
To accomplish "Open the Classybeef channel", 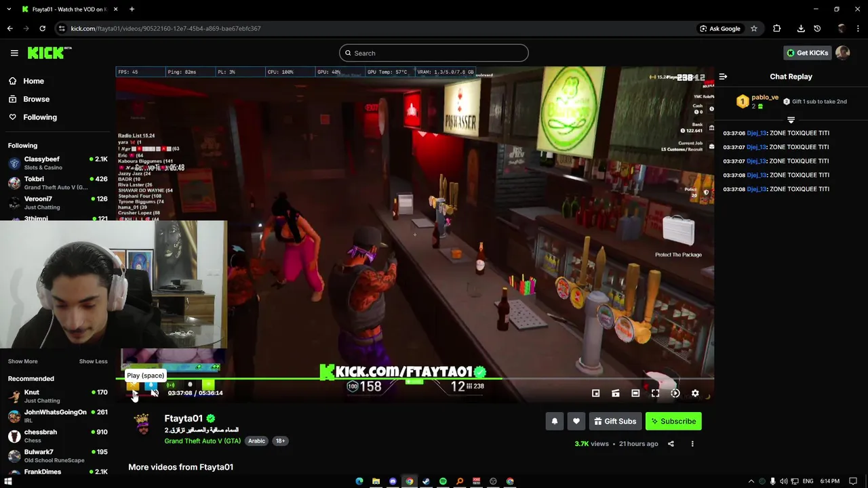I will 58,163.
